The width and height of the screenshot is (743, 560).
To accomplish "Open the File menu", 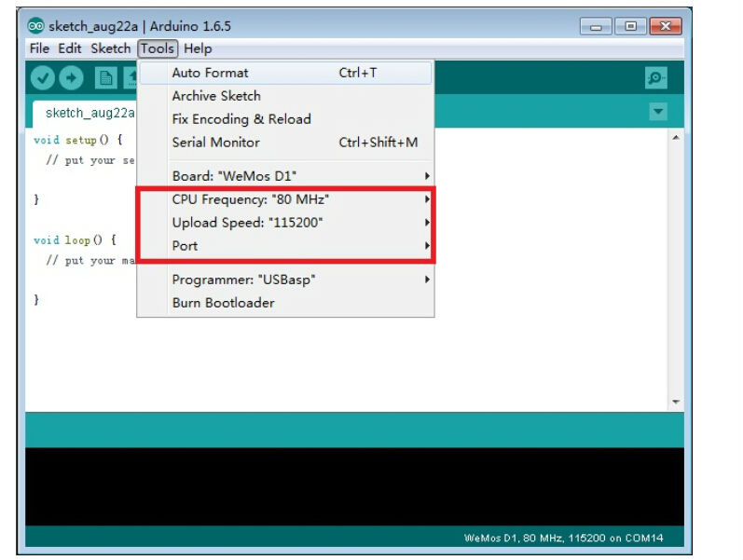I will coord(39,48).
